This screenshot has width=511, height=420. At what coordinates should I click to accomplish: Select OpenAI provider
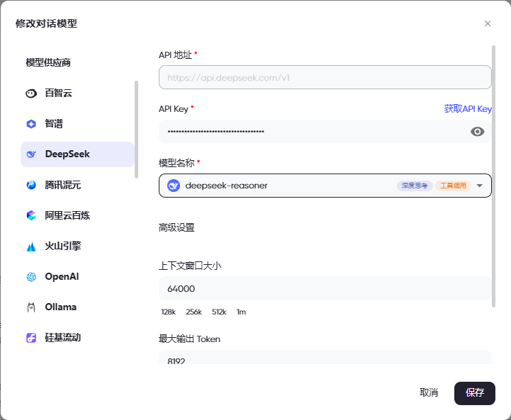click(77, 277)
